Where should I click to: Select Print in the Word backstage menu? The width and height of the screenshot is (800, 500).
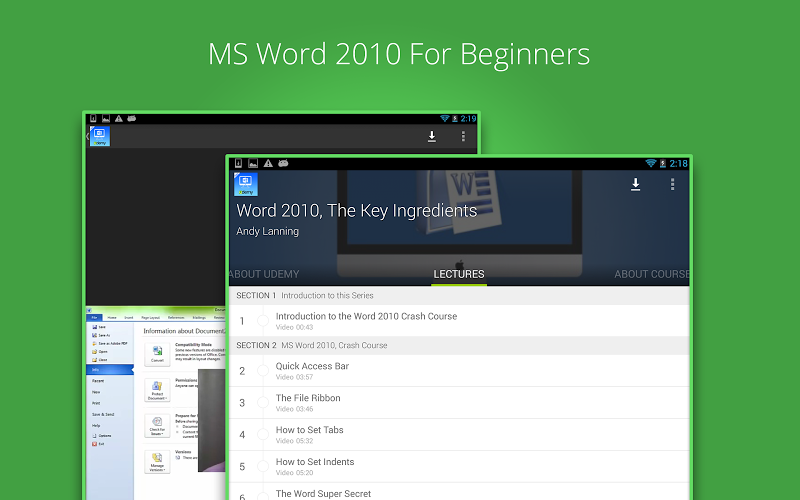(96, 403)
